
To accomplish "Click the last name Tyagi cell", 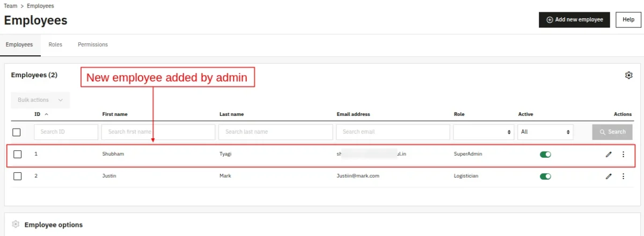I will pyautogui.click(x=226, y=154).
